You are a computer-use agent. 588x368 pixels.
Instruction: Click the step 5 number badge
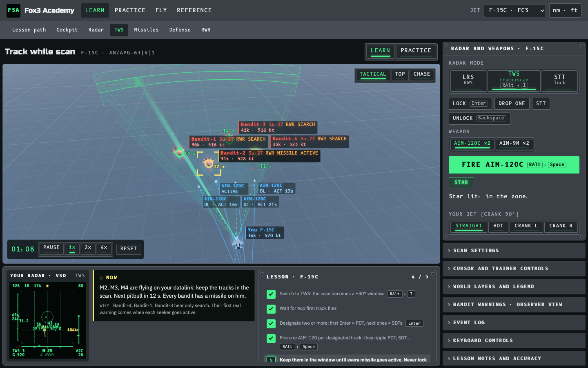point(271,360)
